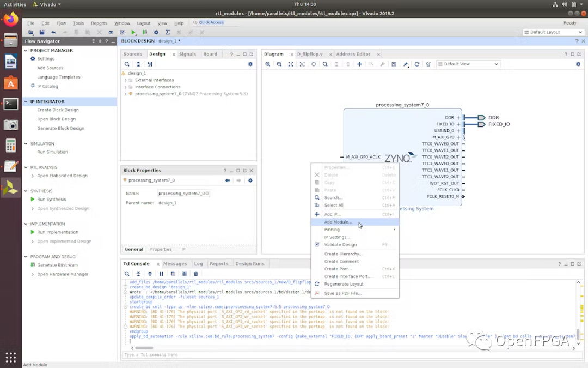
Task: Open Diagram panel settings gear
Action: (x=578, y=64)
